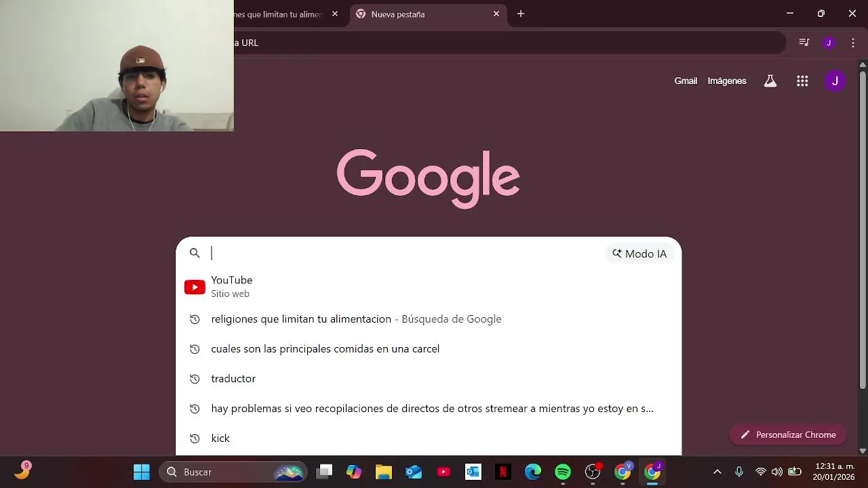Click the history icon beside 'kick'
This screenshot has width=868, height=488.
click(195, 439)
